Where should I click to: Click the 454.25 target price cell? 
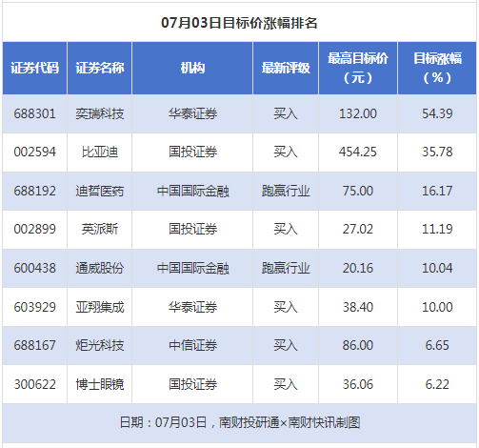coord(358,152)
